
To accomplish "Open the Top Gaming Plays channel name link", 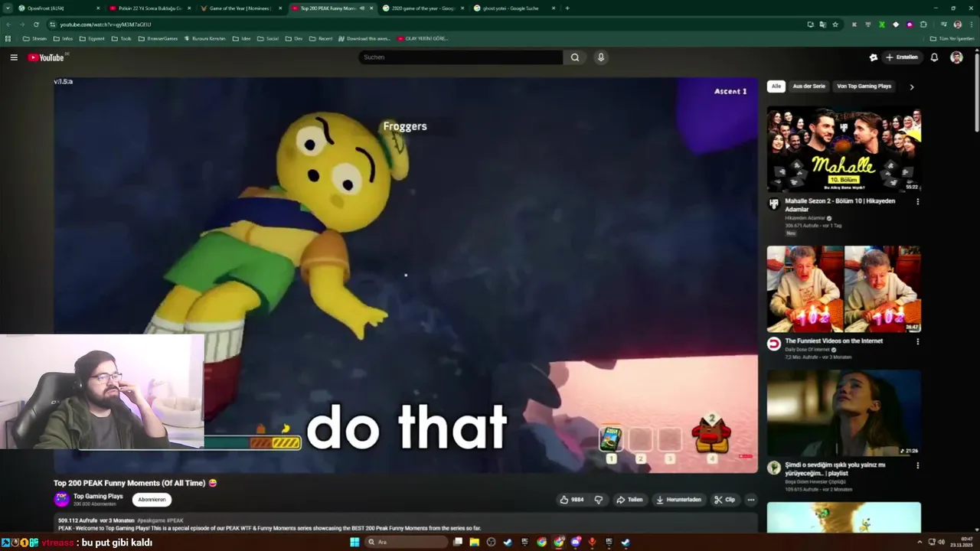I will click(x=98, y=496).
